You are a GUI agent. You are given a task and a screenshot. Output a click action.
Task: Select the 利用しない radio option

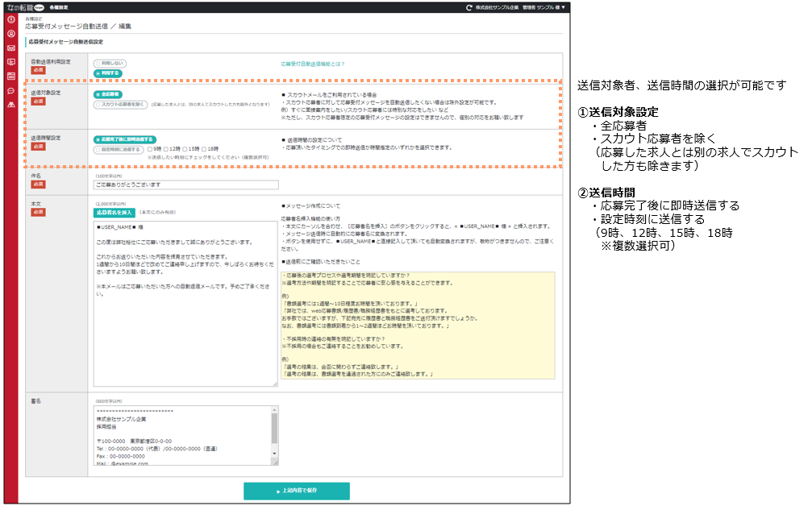pos(110,63)
